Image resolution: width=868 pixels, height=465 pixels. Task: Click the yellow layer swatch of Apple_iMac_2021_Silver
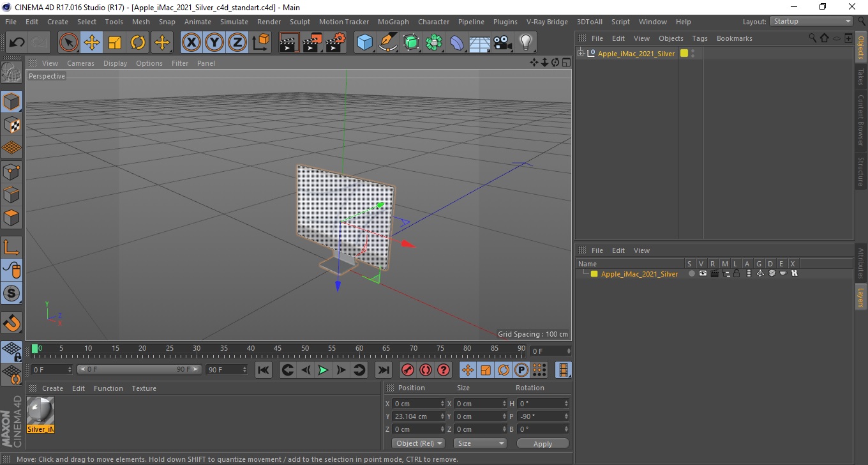(684, 53)
